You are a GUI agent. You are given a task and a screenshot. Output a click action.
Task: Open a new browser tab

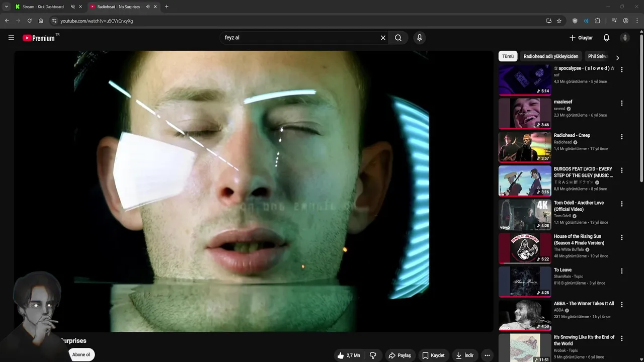tap(167, 7)
